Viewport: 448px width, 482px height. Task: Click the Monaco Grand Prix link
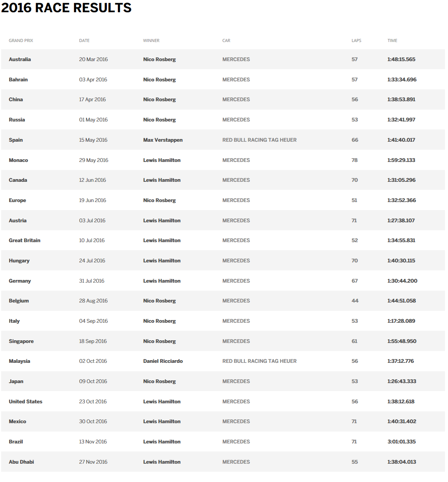18,160
